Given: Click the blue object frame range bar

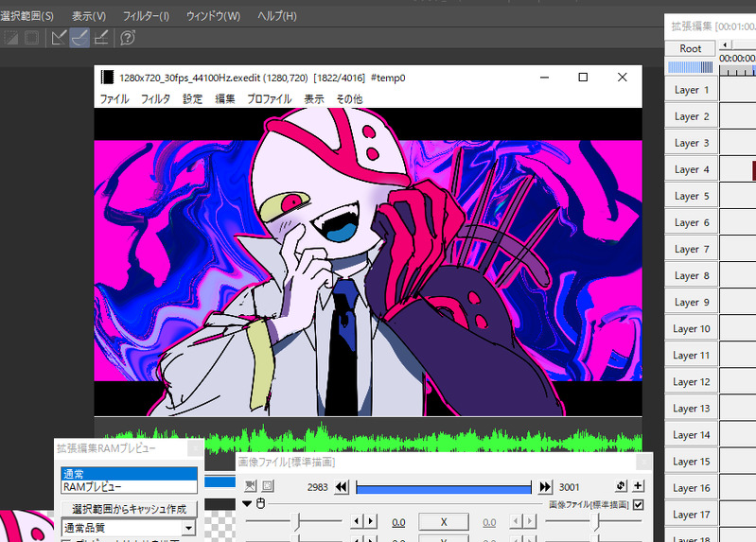Looking at the screenshot, I should [444, 489].
